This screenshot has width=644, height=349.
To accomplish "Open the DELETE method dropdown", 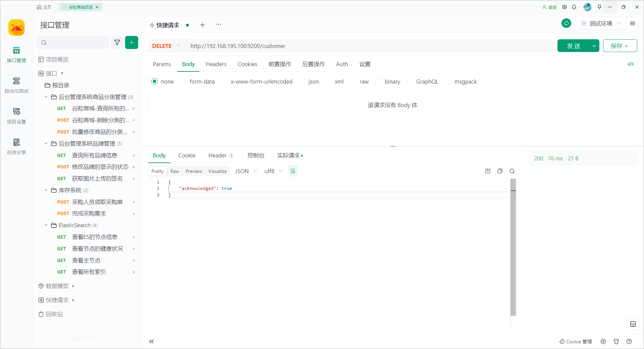I will click(166, 46).
